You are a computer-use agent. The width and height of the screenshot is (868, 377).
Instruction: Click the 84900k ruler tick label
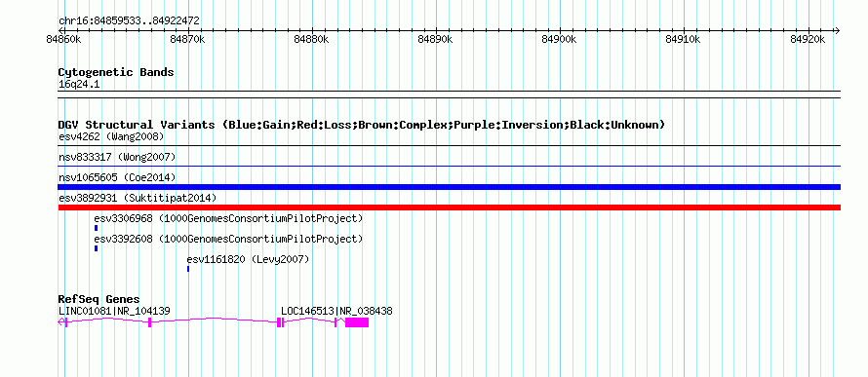pyautogui.click(x=560, y=39)
